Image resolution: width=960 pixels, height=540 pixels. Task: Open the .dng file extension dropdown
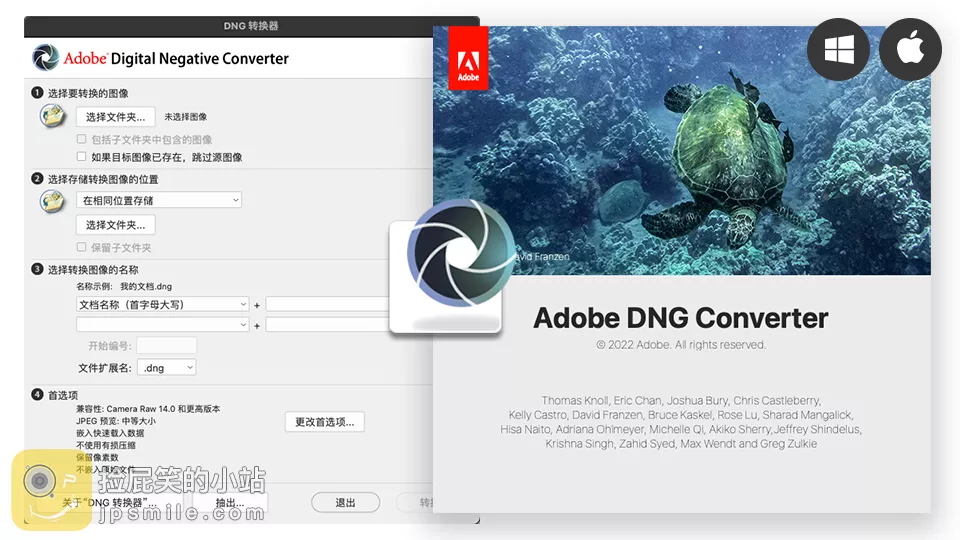[166, 368]
